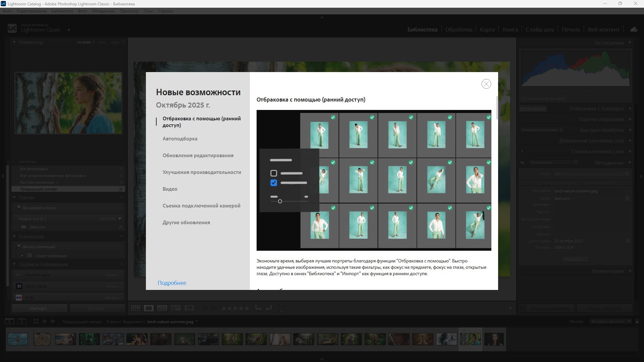Click the cloud sync status icon
Image resolution: width=644 pixels, height=362 pixels.
[x=634, y=29]
